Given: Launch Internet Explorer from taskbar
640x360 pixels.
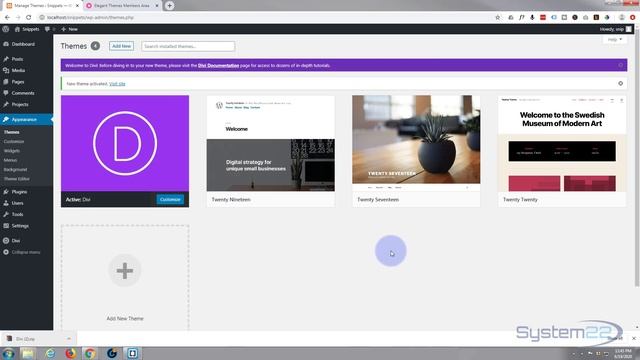Looking at the screenshot, I should tap(50, 353).
